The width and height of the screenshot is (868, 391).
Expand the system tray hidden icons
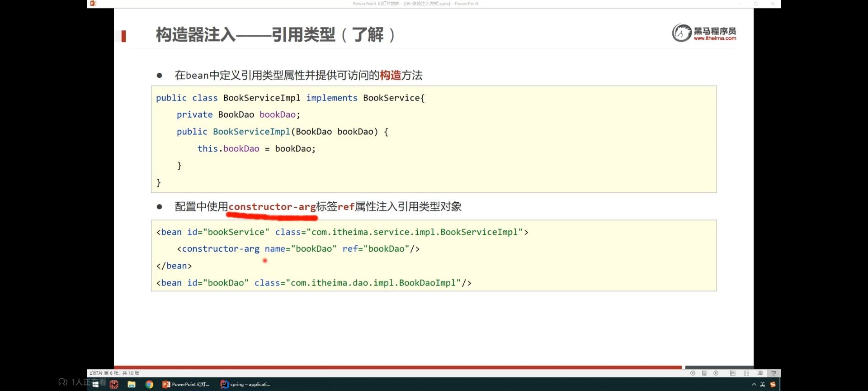click(754, 385)
